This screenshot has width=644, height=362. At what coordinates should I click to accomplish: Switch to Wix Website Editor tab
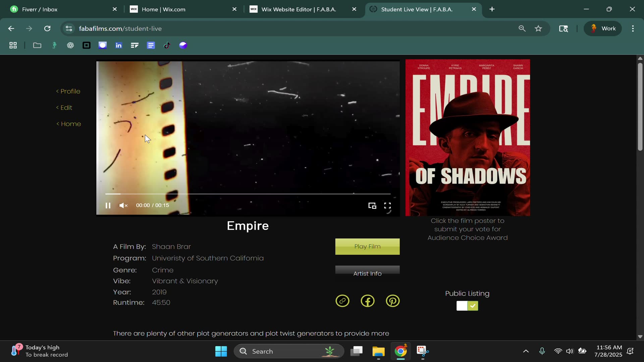pyautogui.click(x=299, y=9)
